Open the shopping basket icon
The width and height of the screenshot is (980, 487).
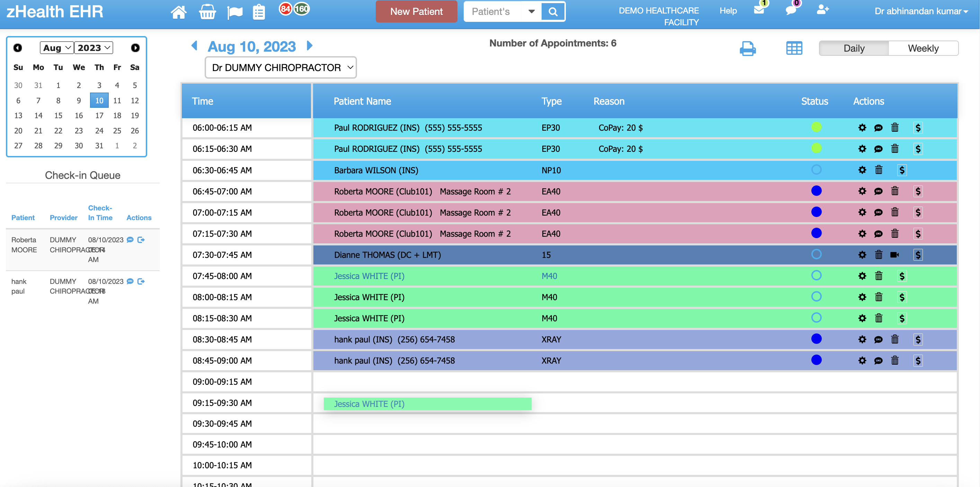click(x=207, y=12)
